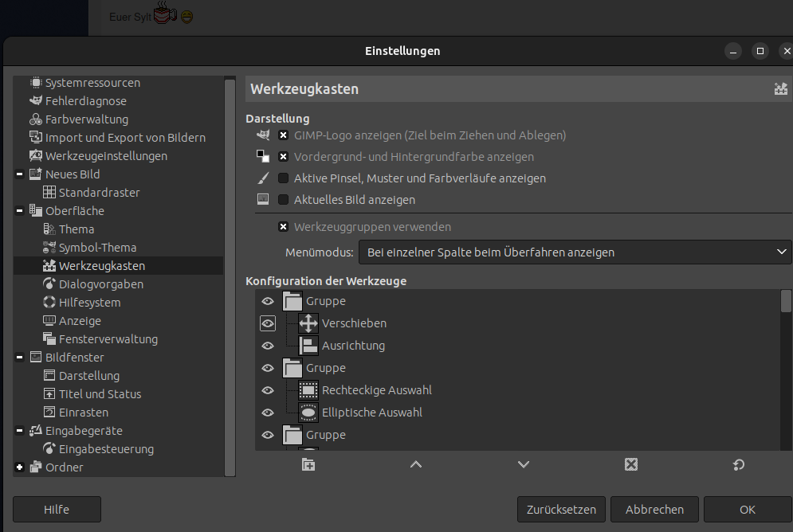Open the Menümodus dropdown
The height and width of the screenshot is (532, 793).
pyautogui.click(x=574, y=252)
